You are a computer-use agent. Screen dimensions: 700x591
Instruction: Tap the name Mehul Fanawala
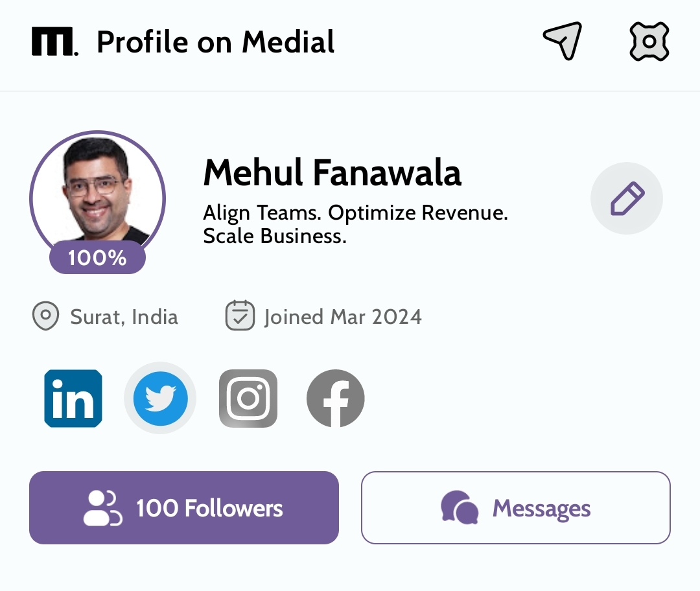click(x=332, y=172)
